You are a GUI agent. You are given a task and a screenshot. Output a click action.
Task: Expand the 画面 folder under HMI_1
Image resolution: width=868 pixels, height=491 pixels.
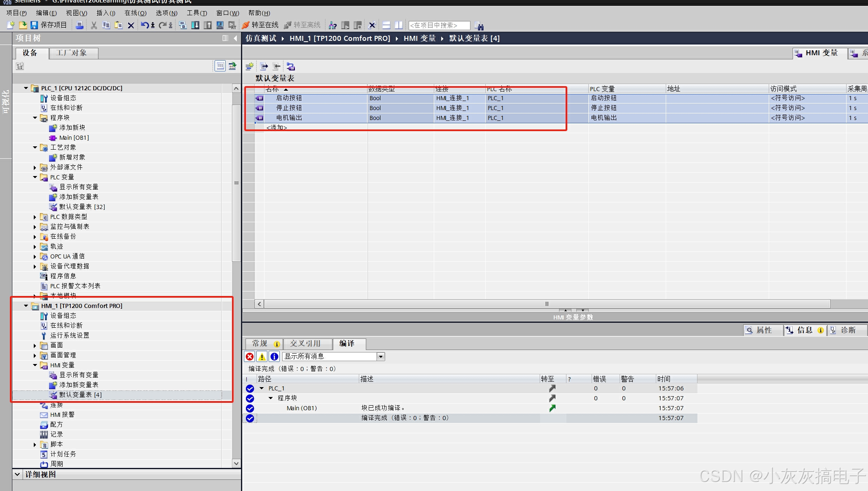(35, 345)
